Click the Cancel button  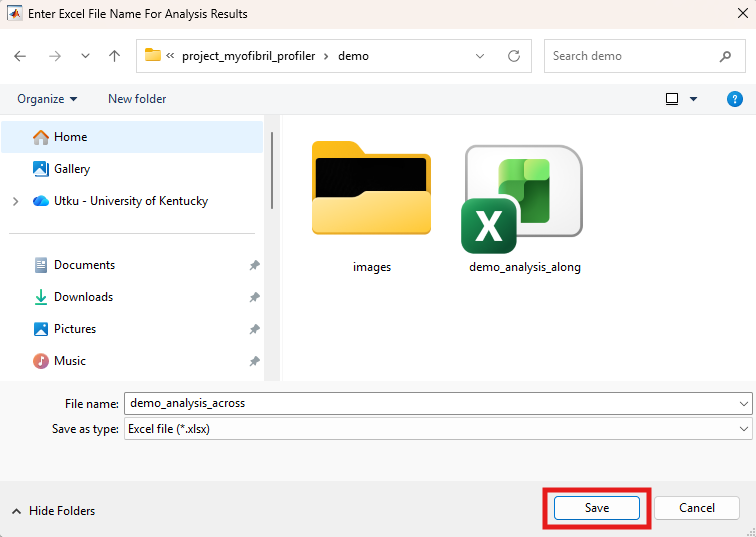pos(697,508)
